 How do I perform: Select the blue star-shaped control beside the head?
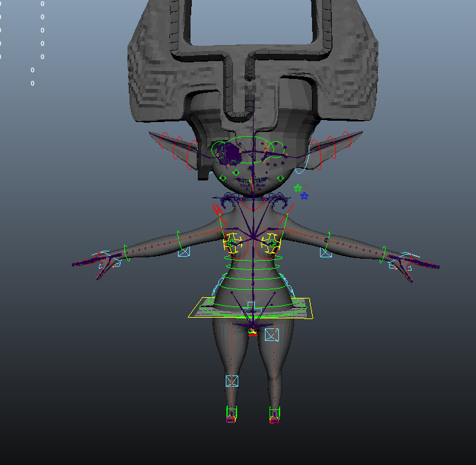pos(304,196)
